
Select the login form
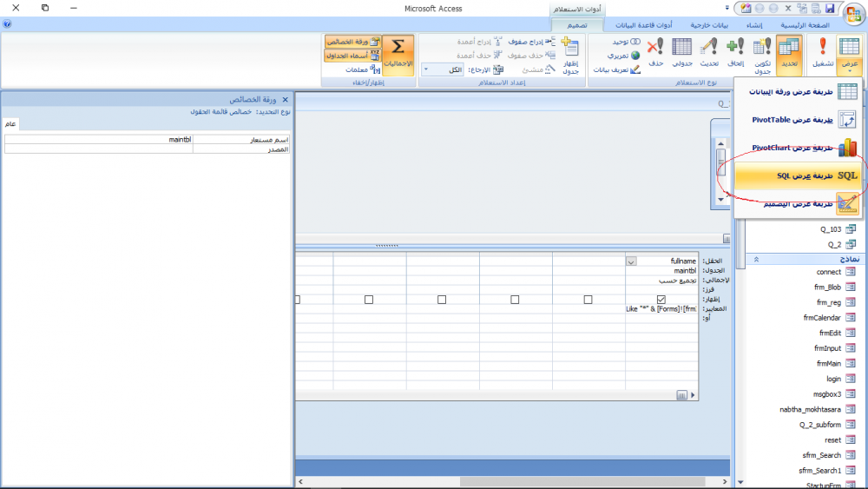click(833, 379)
